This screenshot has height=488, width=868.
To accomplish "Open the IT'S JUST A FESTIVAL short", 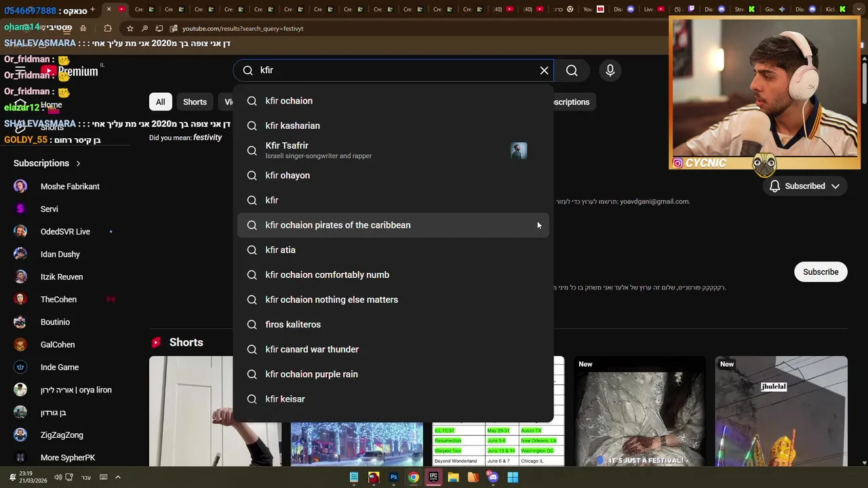I will pos(640,411).
